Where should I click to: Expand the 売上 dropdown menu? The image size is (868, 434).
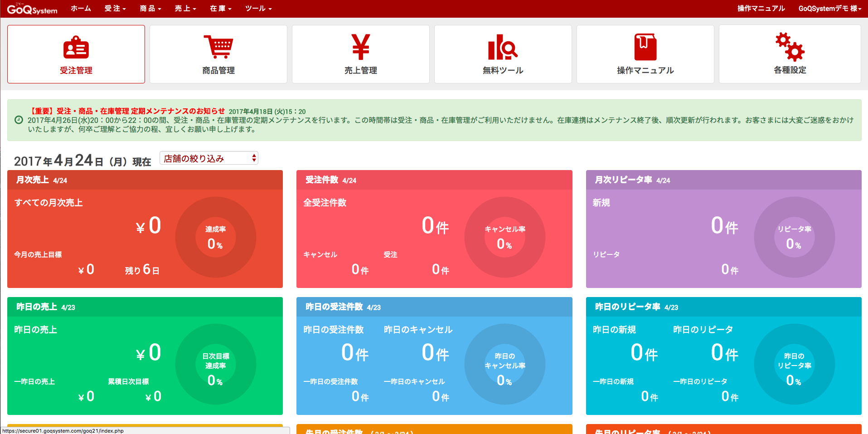pyautogui.click(x=185, y=9)
